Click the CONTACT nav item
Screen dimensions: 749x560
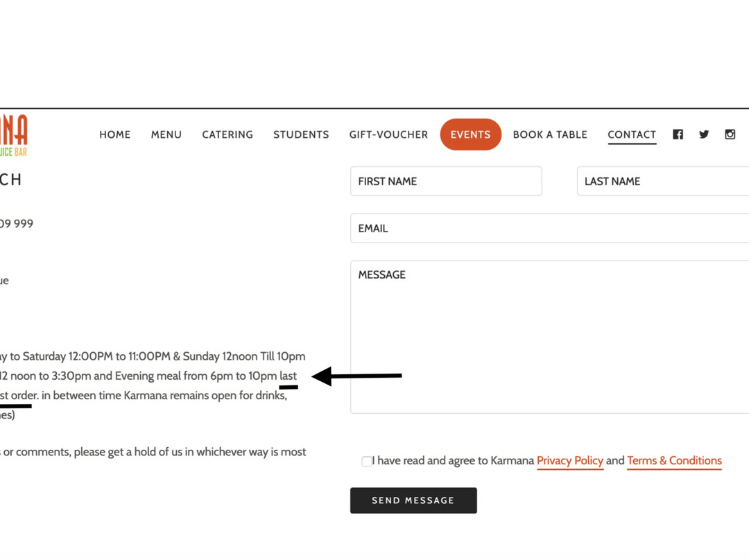click(632, 134)
